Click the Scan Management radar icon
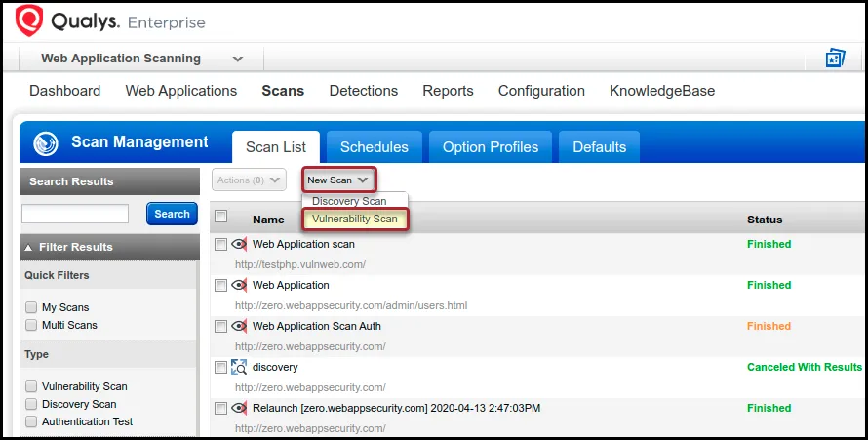The width and height of the screenshot is (868, 440). coord(46,143)
